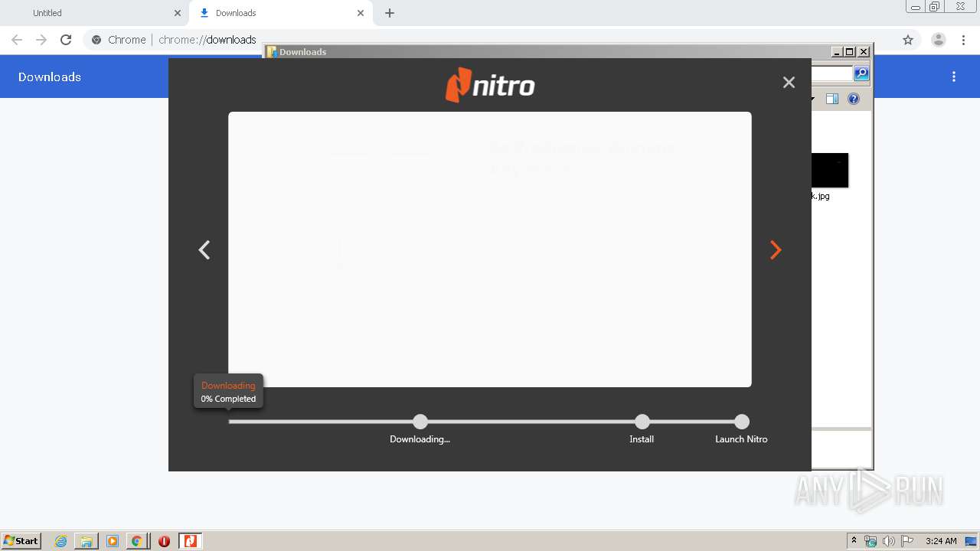980x551 pixels.
Task: Open Opera from the taskbar
Action: tap(164, 541)
